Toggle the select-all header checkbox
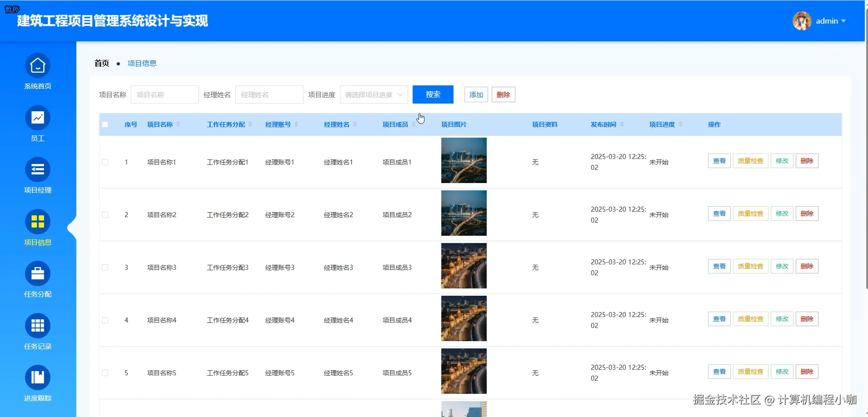The height and width of the screenshot is (417, 868). [x=105, y=124]
